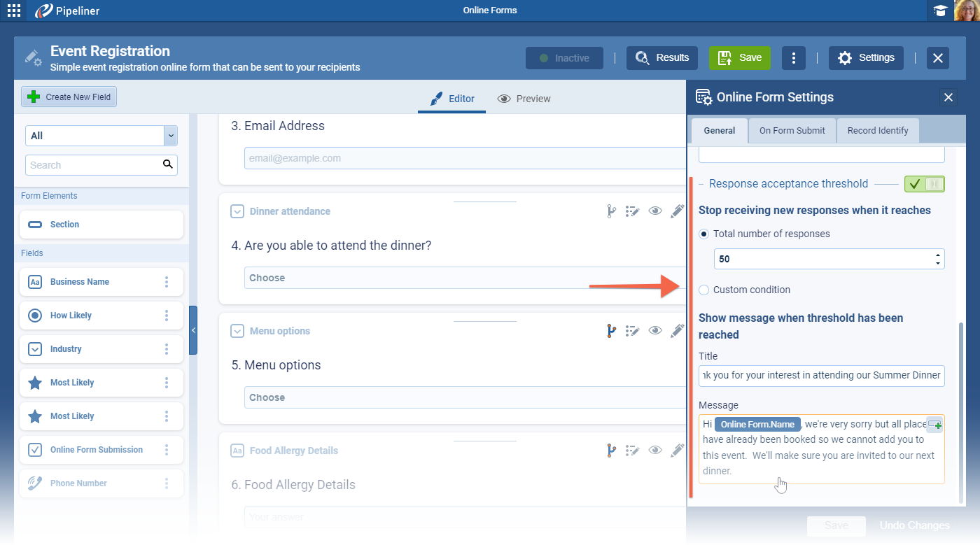Viewport: 980px width, 545px height.
Task: Click the graduation cap help icon
Action: pyautogui.click(x=940, y=10)
